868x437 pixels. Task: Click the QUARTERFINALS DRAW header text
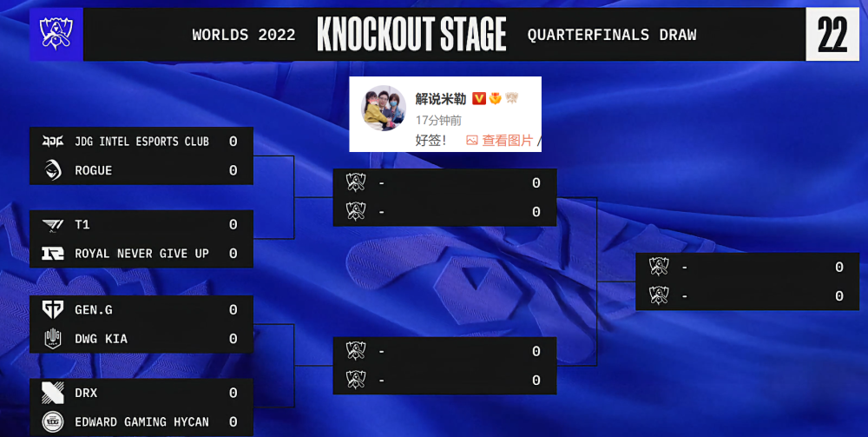(612, 35)
